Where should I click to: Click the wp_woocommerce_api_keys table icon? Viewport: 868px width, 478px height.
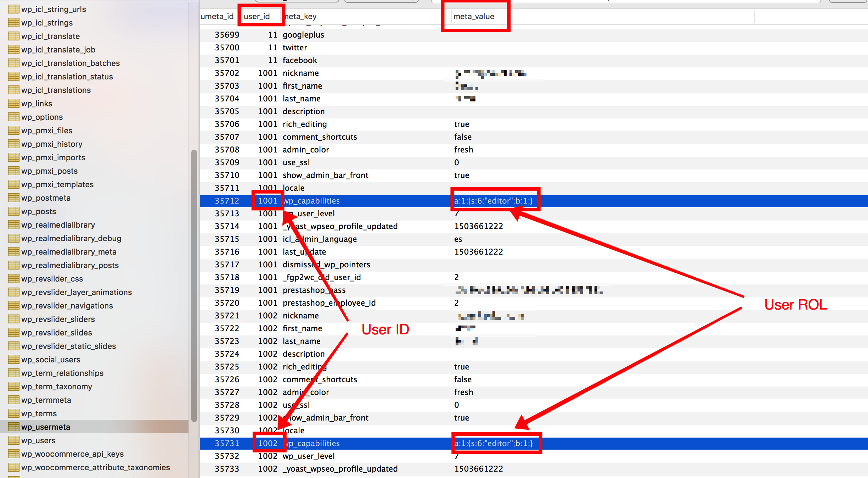coord(13,454)
